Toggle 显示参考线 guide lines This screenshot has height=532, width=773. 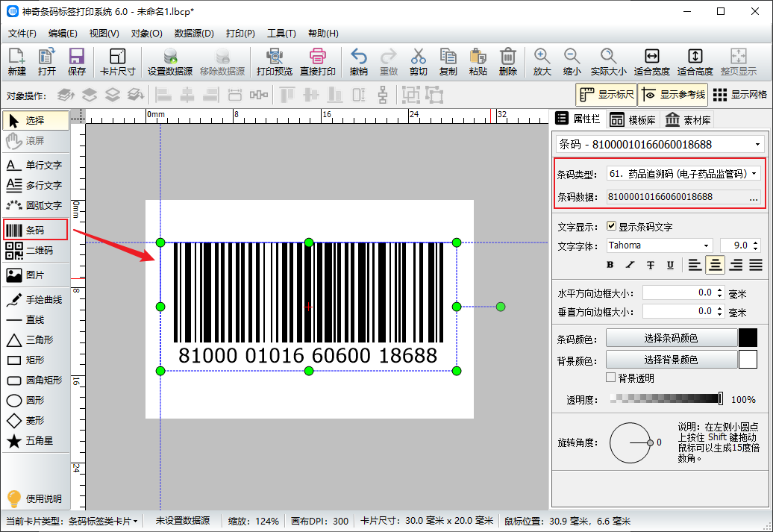pyautogui.click(x=673, y=95)
